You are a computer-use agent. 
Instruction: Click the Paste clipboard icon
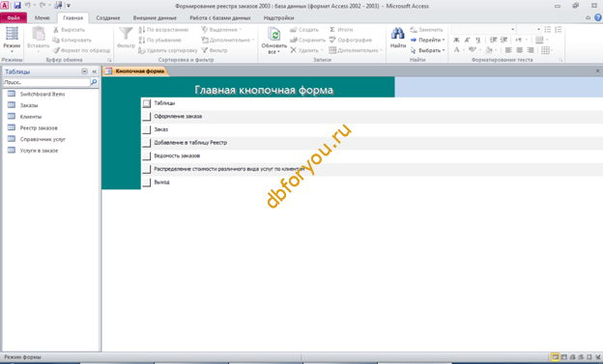click(39, 34)
